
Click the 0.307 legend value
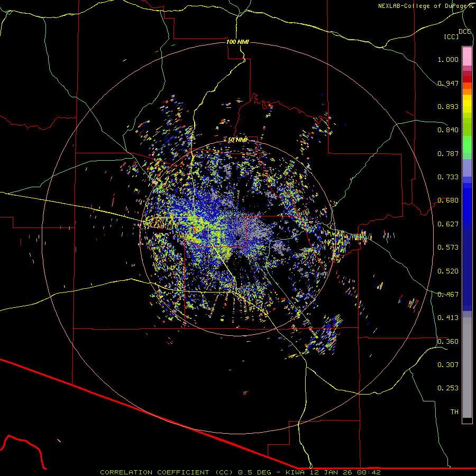click(x=448, y=365)
